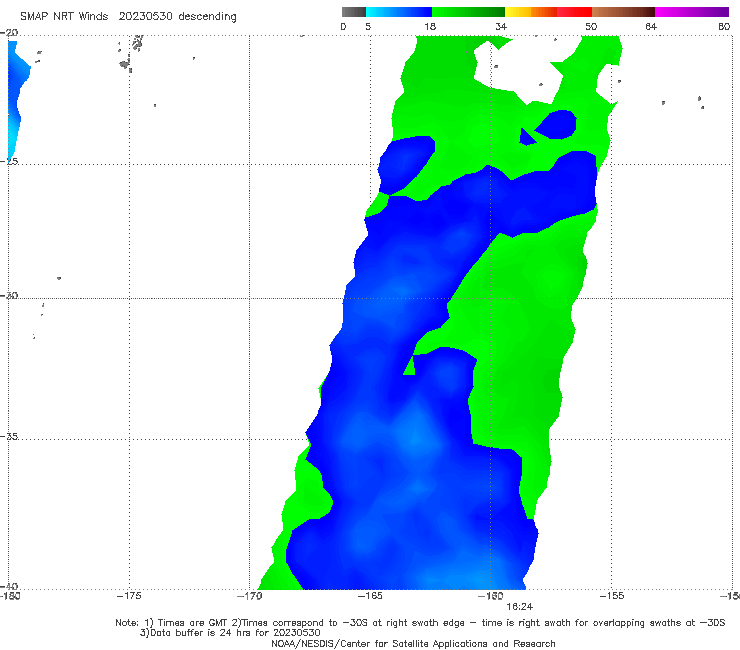The width and height of the screenshot is (740, 650).
Task: Click the yellow-orange segment of the color bar
Action: [x=530, y=12]
